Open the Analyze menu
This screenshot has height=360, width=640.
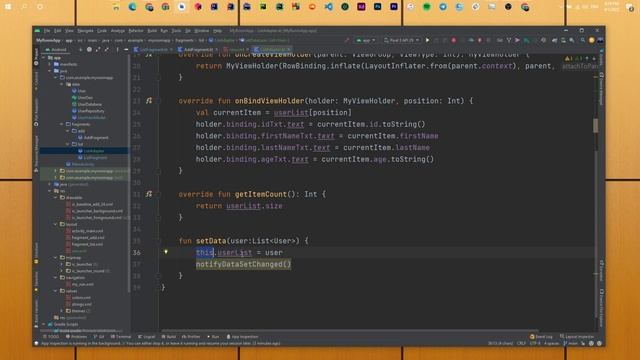coord(118,31)
